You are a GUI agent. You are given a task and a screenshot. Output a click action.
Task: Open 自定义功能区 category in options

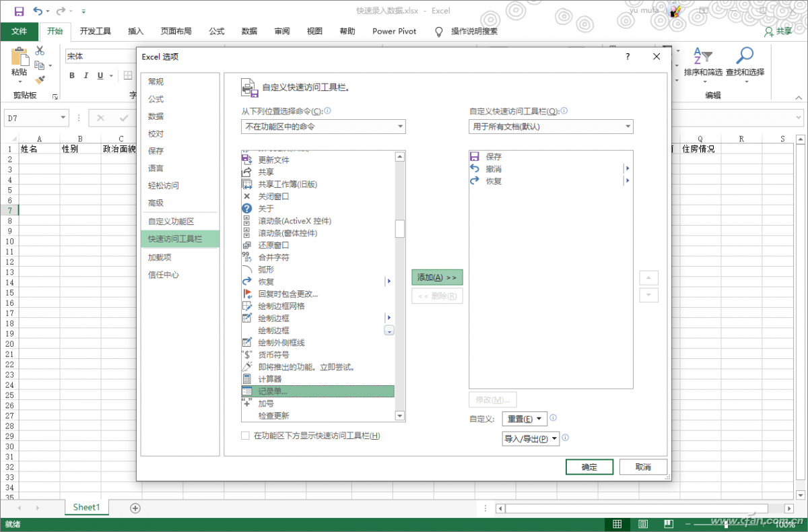coord(180,222)
